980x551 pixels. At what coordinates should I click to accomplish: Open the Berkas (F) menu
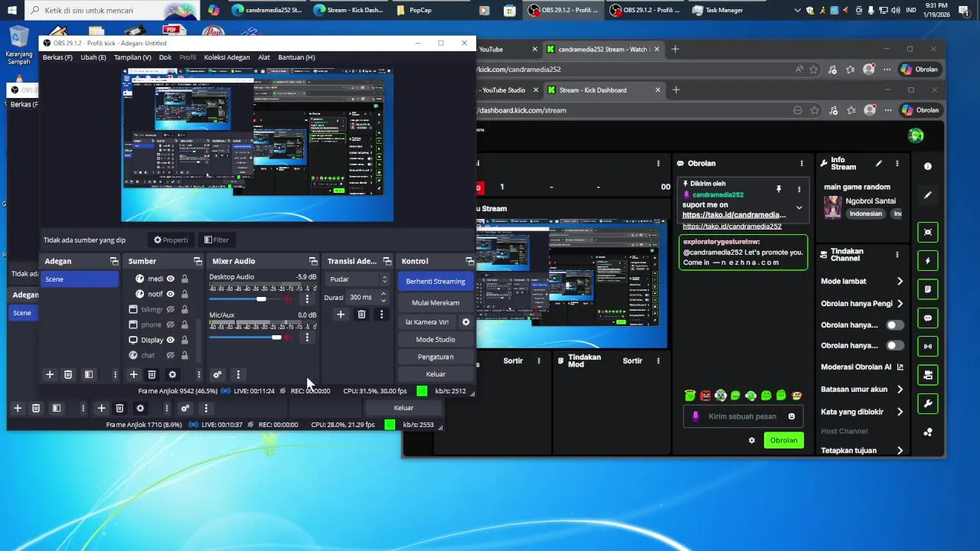(x=57, y=57)
